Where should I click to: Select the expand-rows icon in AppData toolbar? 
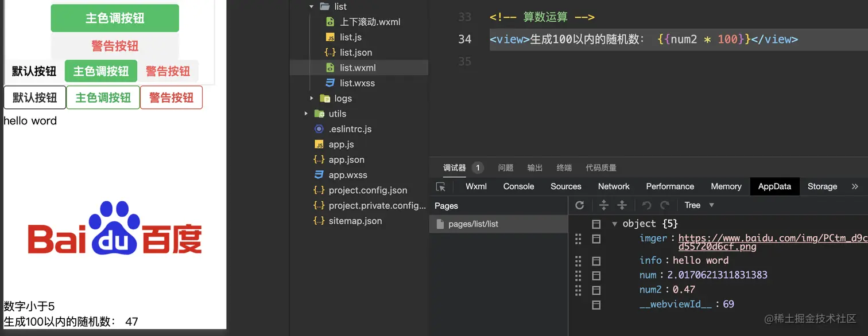point(603,205)
